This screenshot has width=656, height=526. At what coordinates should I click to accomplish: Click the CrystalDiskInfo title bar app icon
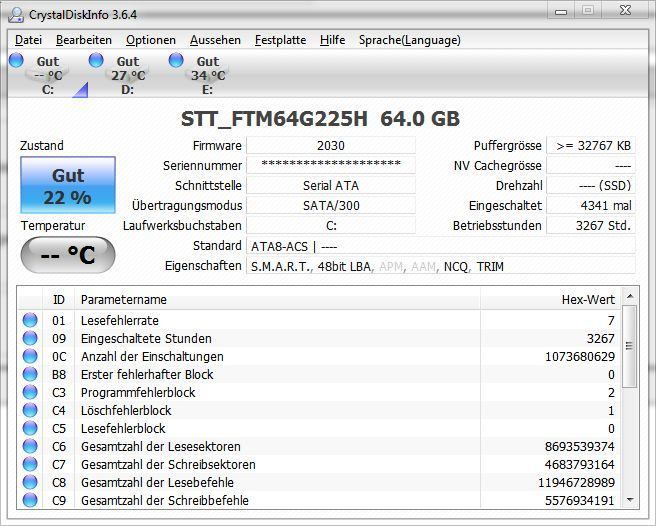pyautogui.click(x=16, y=15)
